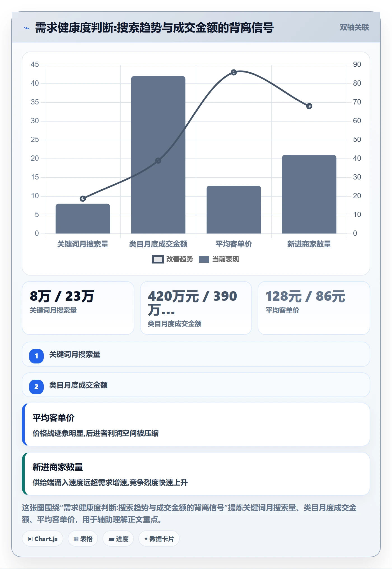Click the summary paragraph starting 这张图围绕
392x569 pixels.
click(x=189, y=514)
